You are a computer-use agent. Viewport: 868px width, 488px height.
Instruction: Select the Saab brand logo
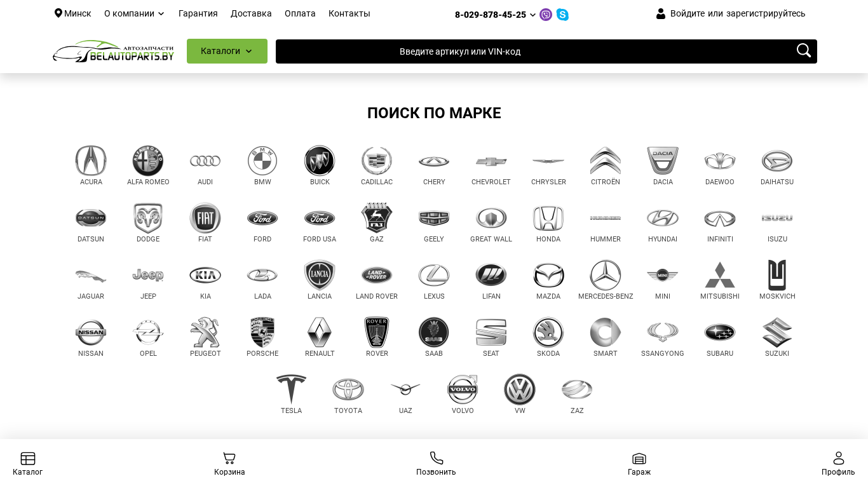coord(434,332)
